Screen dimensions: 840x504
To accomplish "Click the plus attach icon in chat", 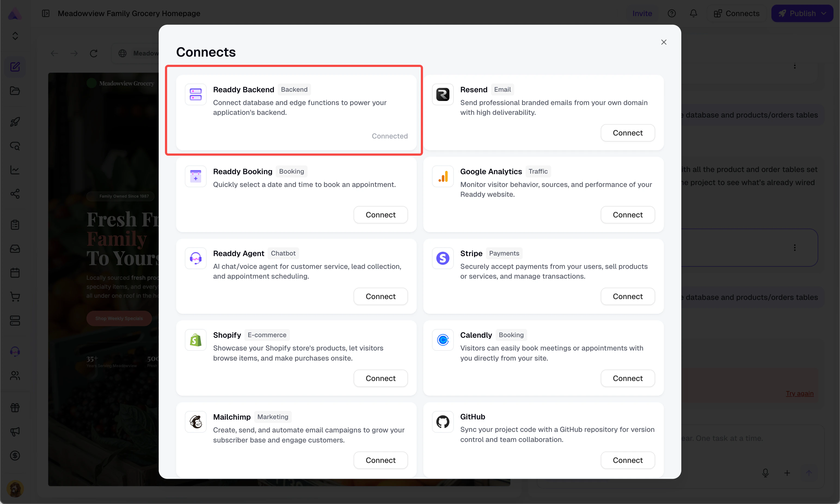I will coord(787,473).
